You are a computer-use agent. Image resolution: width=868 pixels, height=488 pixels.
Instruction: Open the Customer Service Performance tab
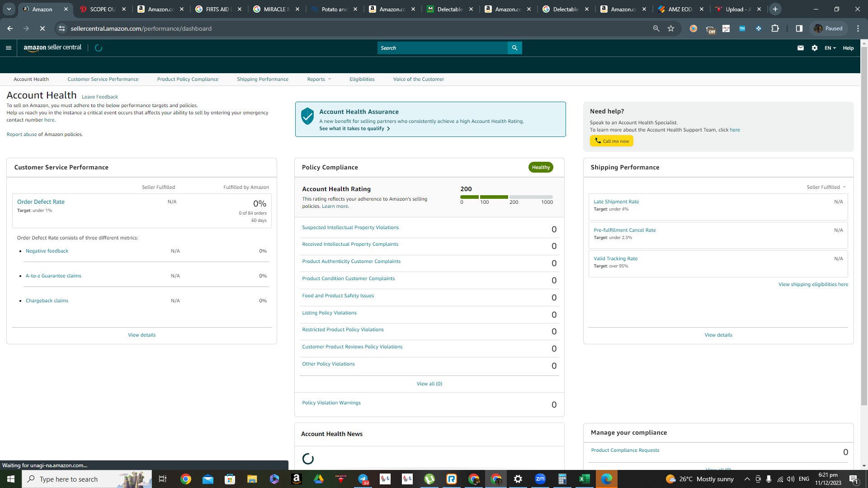click(x=103, y=79)
